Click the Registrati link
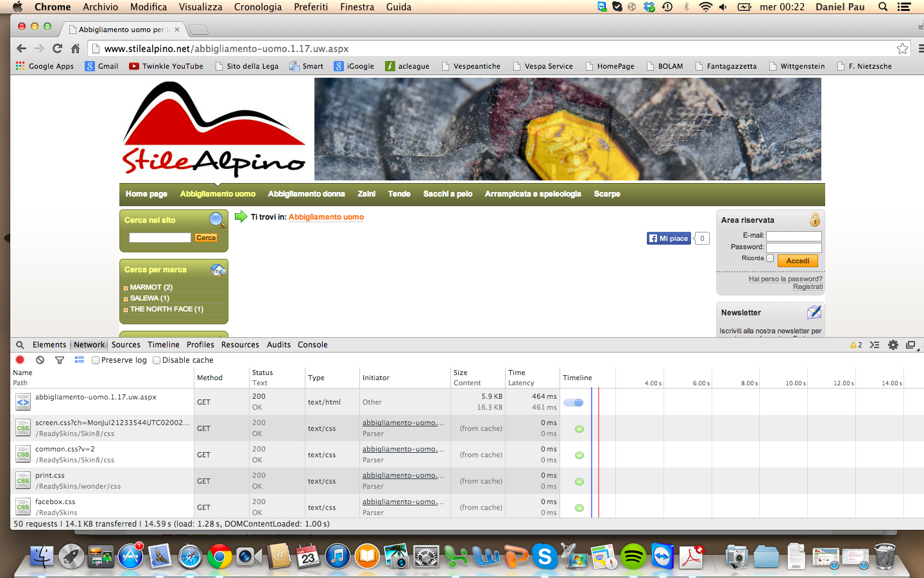This screenshot has height=578, width=924. pos(807,286)
